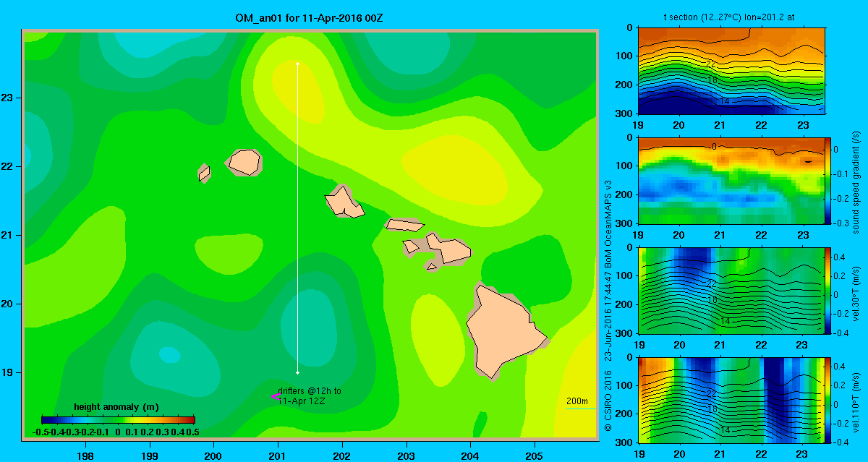Click the island of Molokai
Screen dimensions: 868x462
404,225
